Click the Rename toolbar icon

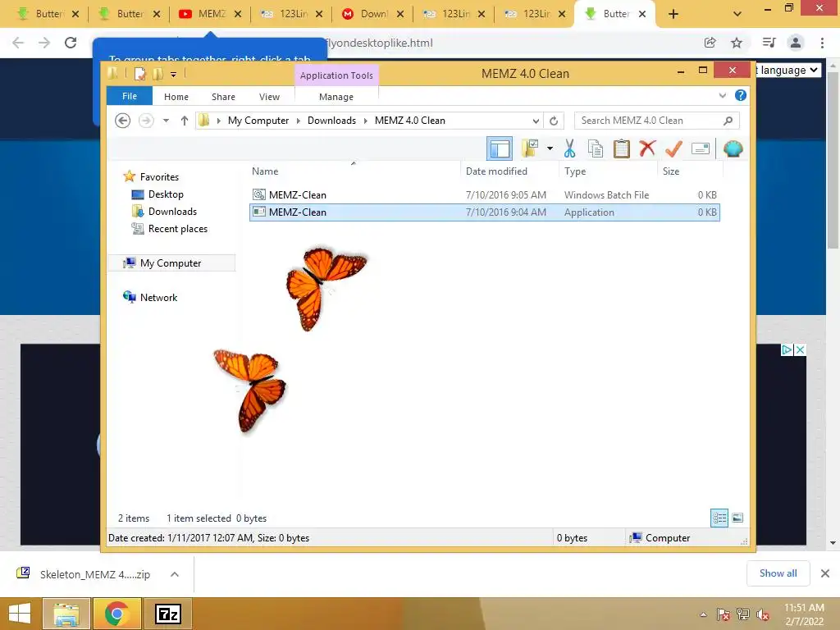click(x=701, y=148)
